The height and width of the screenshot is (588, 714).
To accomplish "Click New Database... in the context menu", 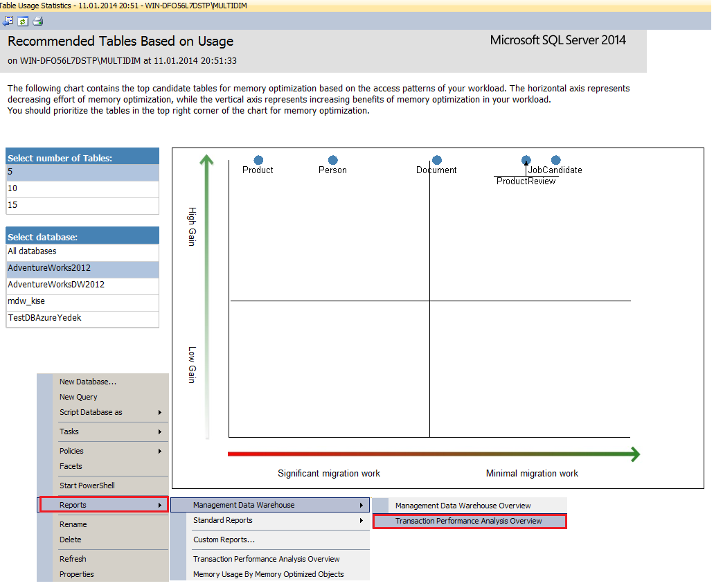I will click(x=88, y=382).
